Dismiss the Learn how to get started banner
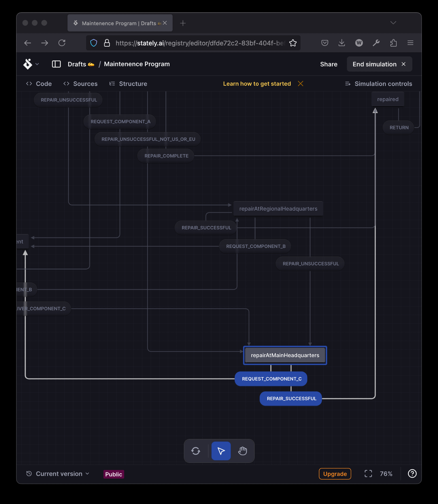Viewport: 438px width, 504px height. [x=300, y=84]
